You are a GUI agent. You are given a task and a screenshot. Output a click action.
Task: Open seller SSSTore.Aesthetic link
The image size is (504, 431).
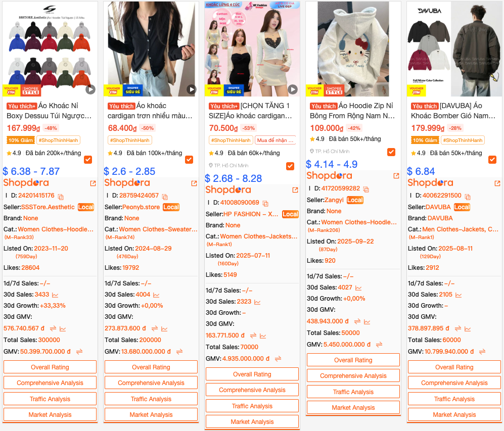click(48, 207)
